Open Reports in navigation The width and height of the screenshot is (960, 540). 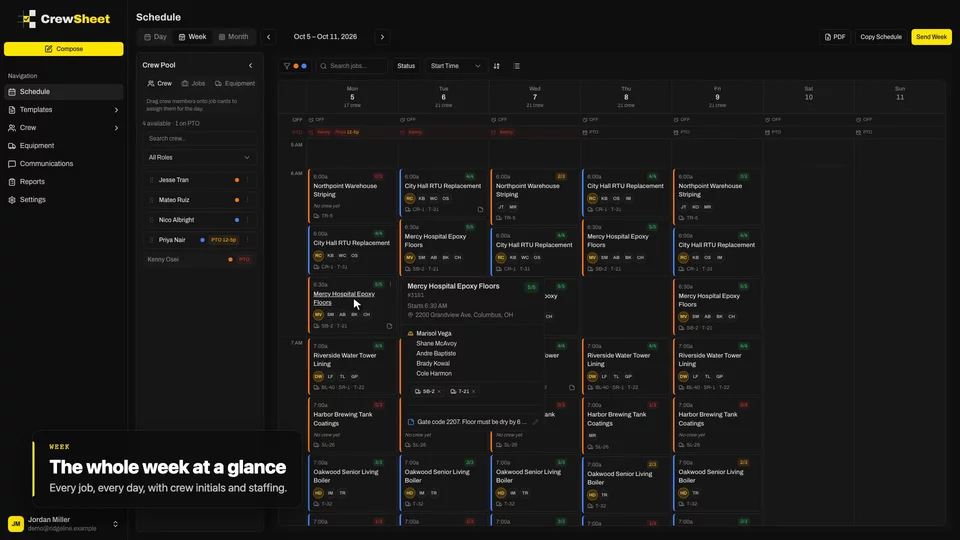64,182
